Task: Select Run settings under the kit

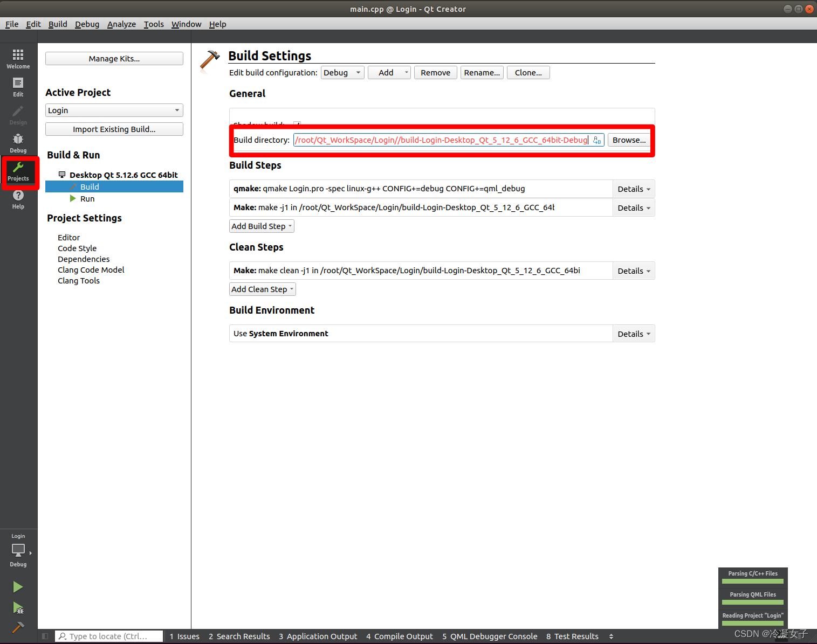Action: [x=87, y=199]
